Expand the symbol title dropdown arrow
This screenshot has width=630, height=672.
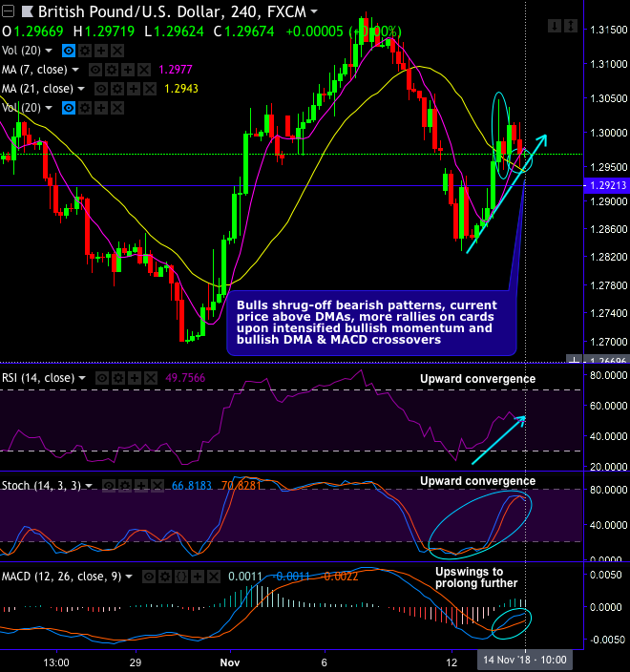pyautogui.click(x=314, y=11)
